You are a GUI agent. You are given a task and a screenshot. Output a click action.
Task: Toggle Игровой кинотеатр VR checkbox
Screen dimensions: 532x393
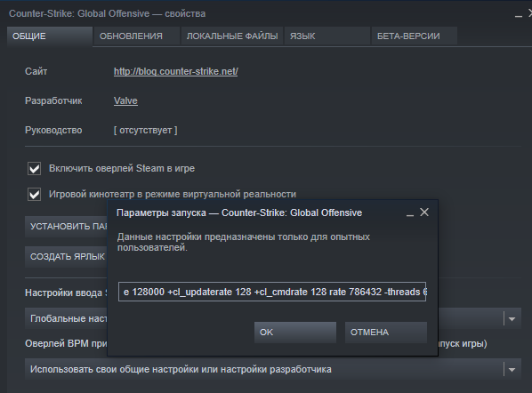(35, 195)
